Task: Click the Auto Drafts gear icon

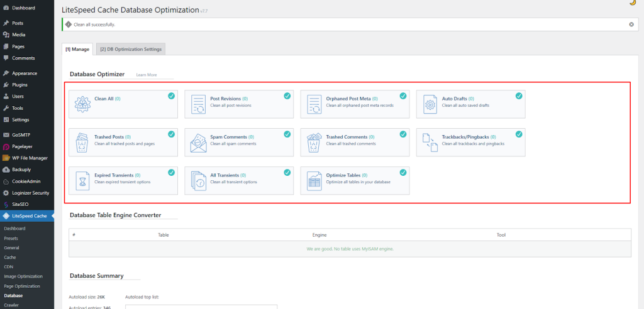Action: [430, 104]
